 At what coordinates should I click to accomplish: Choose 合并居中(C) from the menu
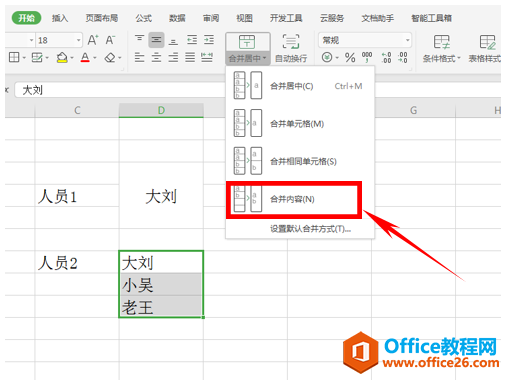coord(300,86)
